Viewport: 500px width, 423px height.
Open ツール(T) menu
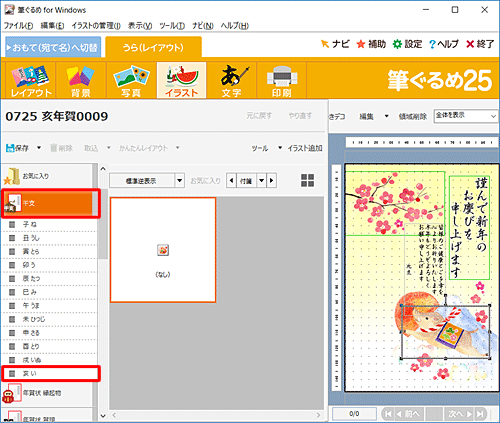coord(172,26)
